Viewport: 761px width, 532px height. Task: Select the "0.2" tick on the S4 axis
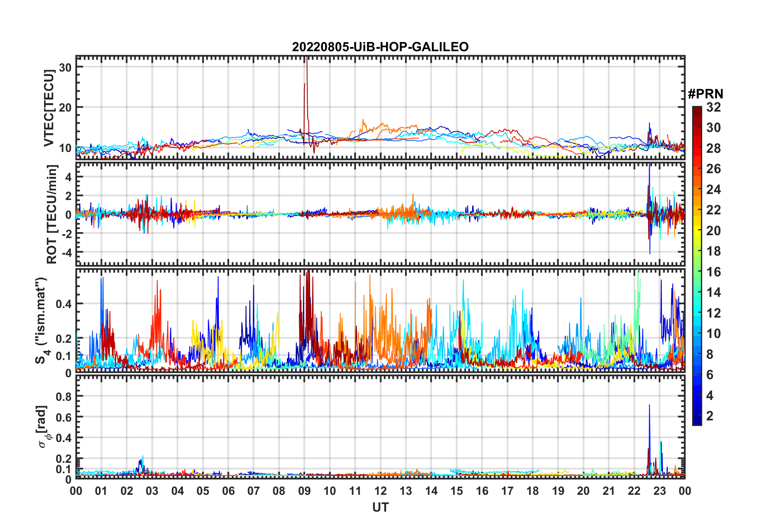64,339
